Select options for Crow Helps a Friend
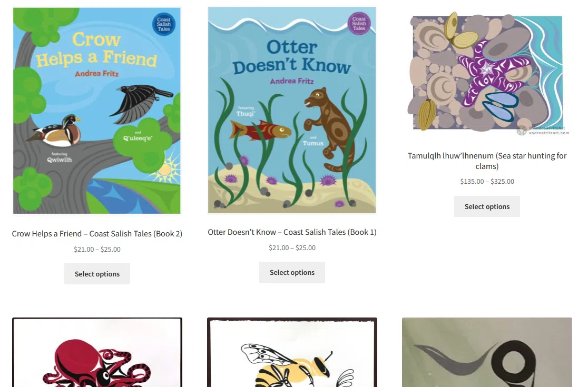The height and width of the screenshot is (387, 588). [97, 274]
